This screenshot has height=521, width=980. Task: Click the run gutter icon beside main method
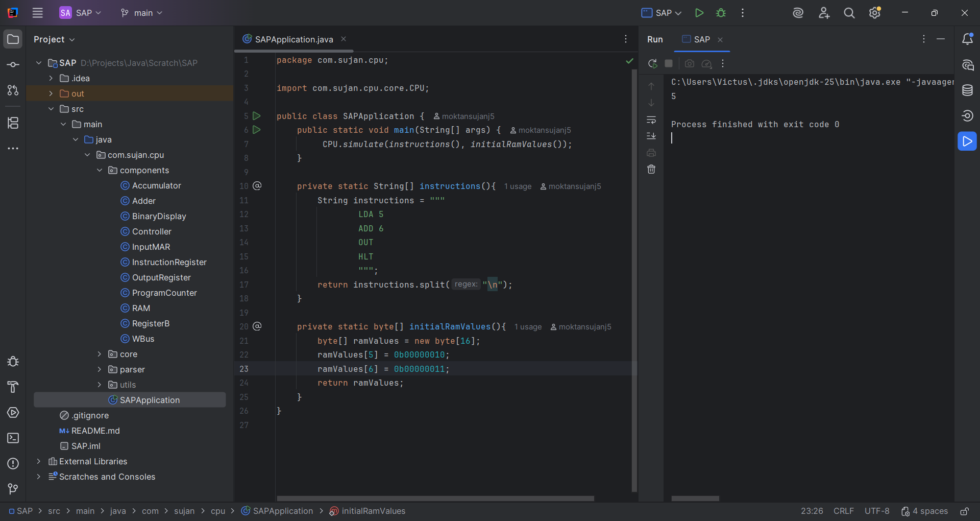[x=257, y=130]
